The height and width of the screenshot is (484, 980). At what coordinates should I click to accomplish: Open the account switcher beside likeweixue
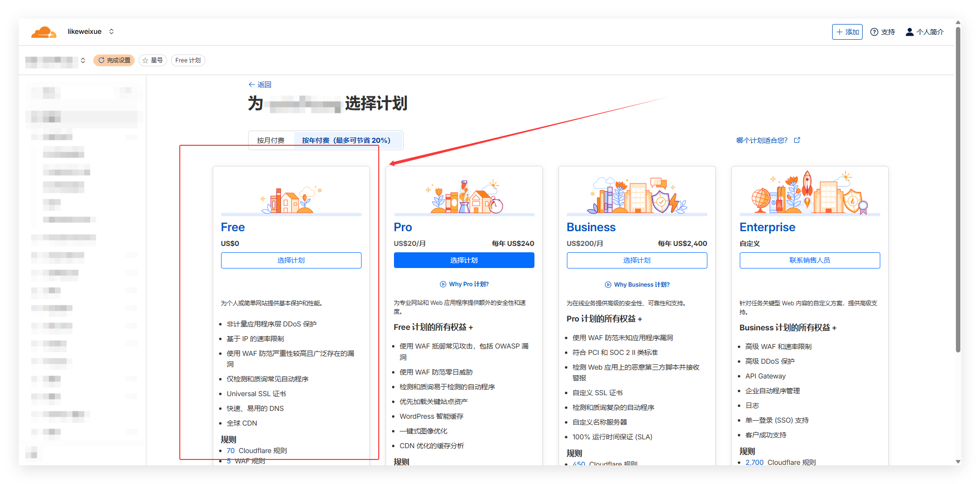click(x=112, y=31)
